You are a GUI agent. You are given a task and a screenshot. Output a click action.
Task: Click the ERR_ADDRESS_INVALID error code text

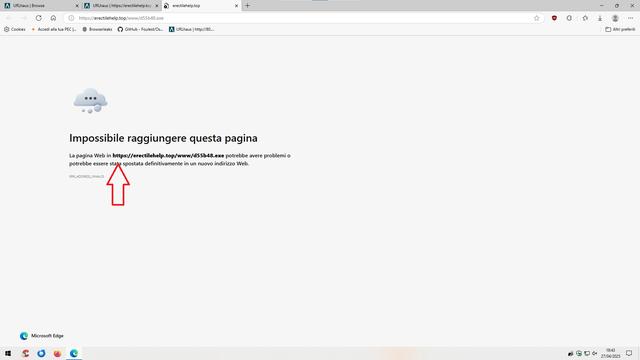87,176
